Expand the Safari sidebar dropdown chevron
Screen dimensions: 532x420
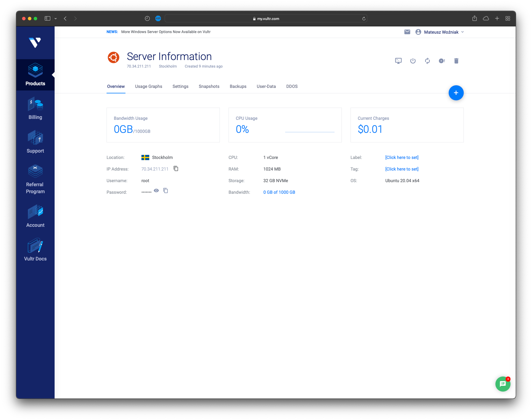[55, 19]
